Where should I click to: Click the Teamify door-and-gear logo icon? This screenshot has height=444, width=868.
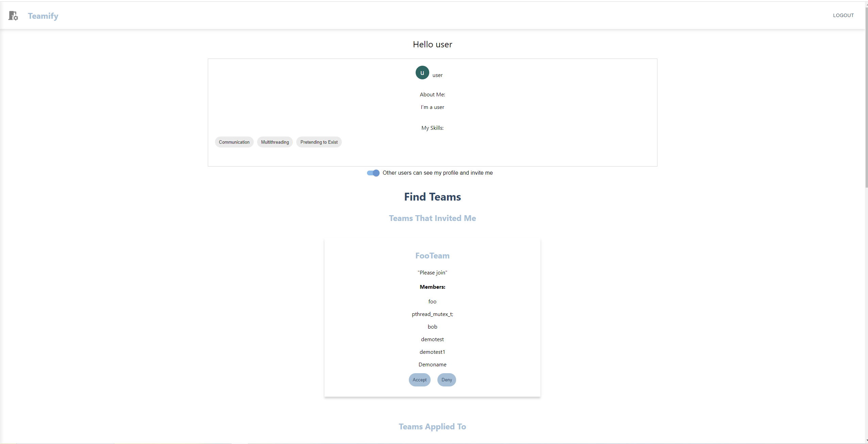13,16
